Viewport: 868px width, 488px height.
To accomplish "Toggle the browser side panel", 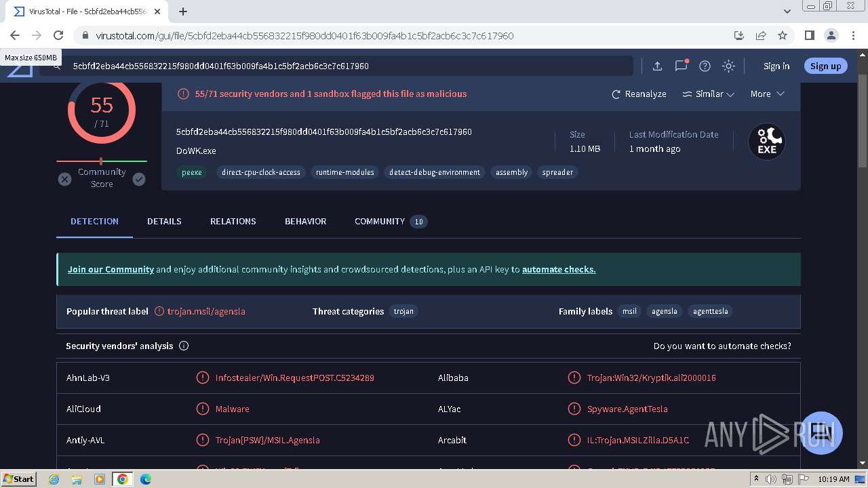I will [x=810, y=35].
